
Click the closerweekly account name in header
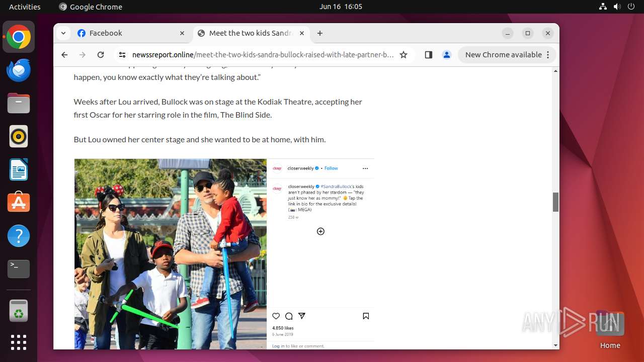(300, 168)
